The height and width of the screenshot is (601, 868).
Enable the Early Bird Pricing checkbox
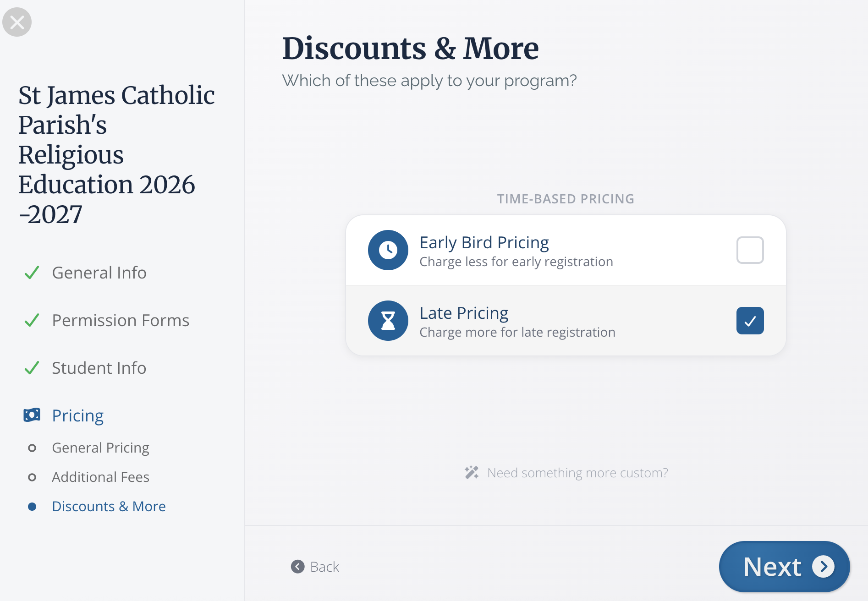750,250
